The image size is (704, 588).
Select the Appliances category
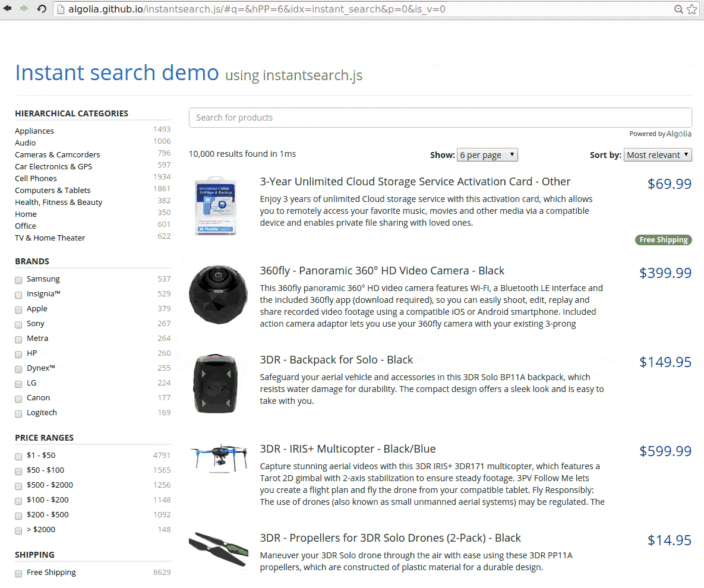34,131
